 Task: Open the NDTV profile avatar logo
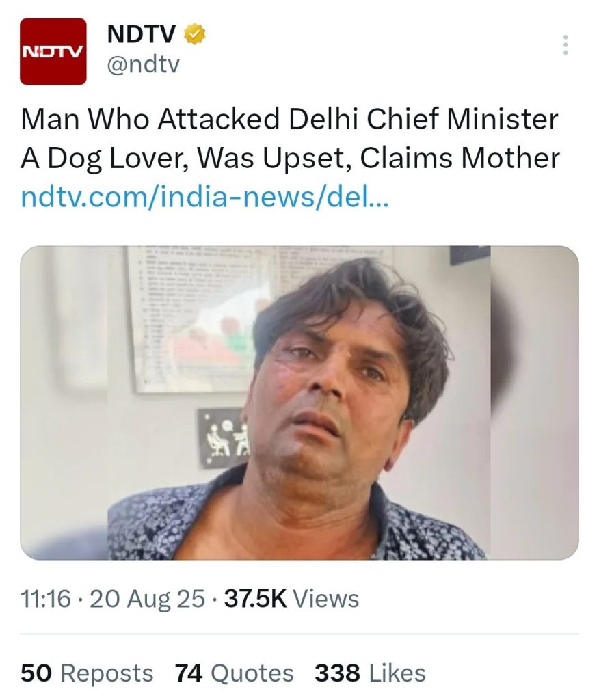[x=53, y=51]
